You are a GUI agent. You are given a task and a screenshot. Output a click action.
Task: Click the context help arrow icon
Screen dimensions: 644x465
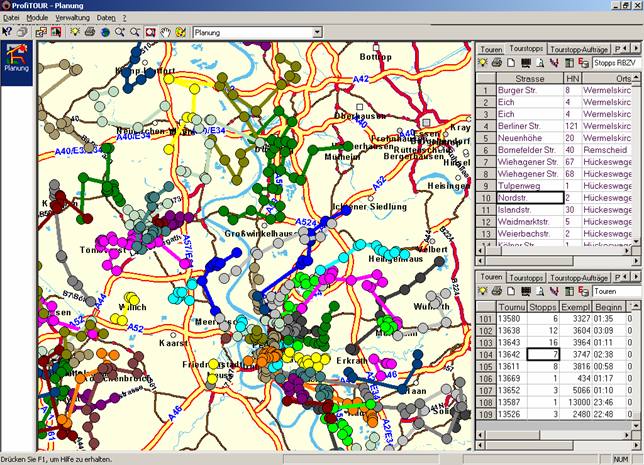(x=7, y=32)
